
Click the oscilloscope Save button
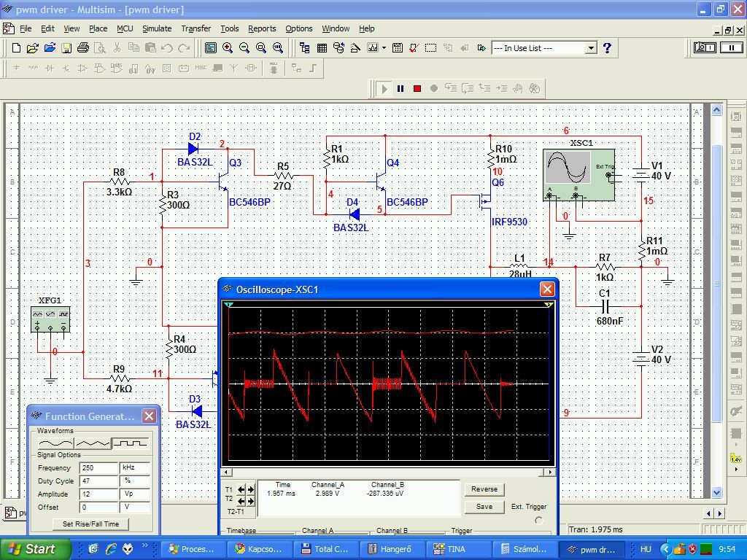(484, 507)
